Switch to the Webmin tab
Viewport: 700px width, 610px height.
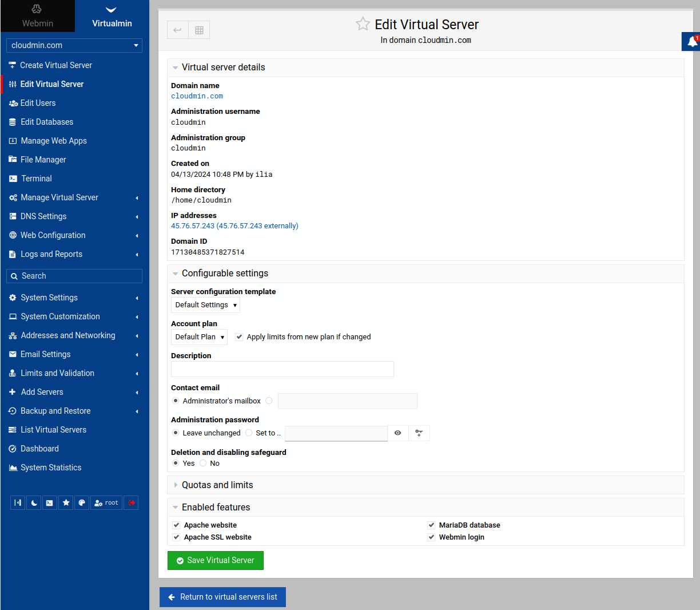tap(37, 16)
